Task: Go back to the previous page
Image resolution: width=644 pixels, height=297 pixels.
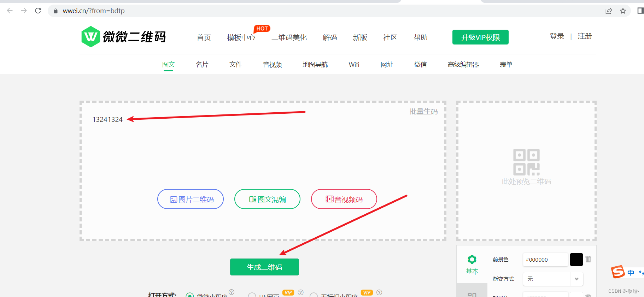Action: 10,11
